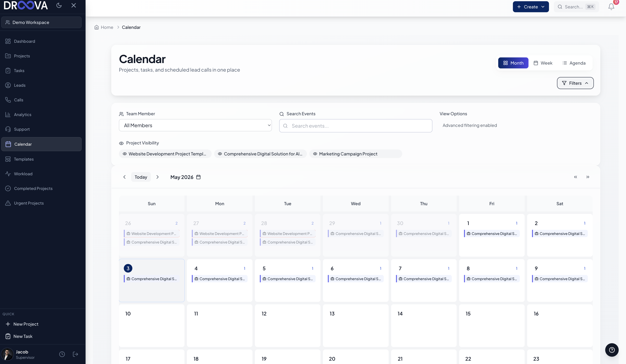Toggle visibility of Comprehensive Digital Solution project

tap(260, 154)
